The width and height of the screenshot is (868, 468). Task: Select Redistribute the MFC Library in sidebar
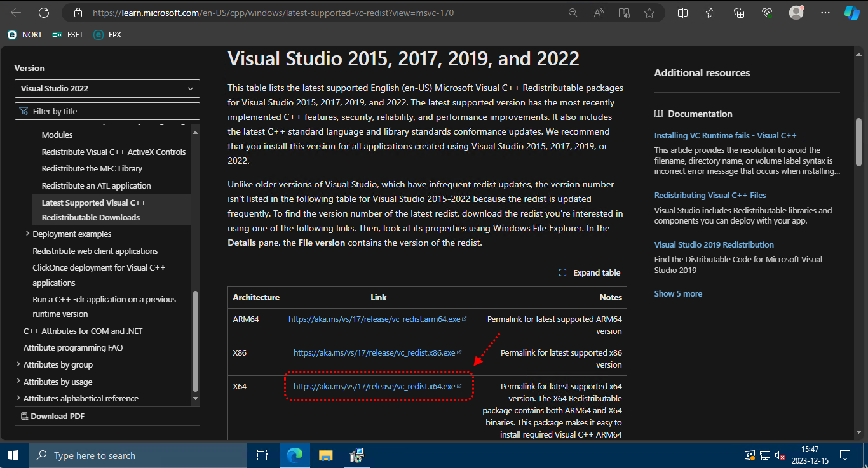(92, 168)
